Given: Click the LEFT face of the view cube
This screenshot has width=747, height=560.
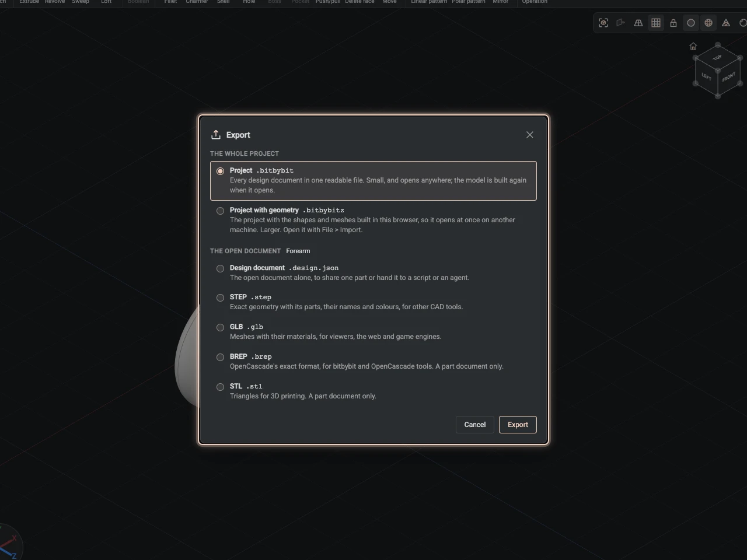Looking at the screenshot, I should [706, 77].
